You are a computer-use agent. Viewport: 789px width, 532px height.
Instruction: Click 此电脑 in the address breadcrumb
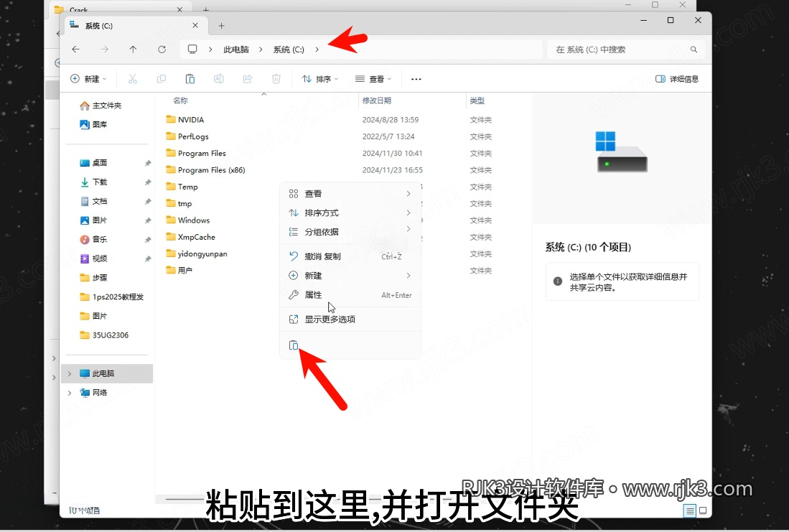tap(236, 50)
